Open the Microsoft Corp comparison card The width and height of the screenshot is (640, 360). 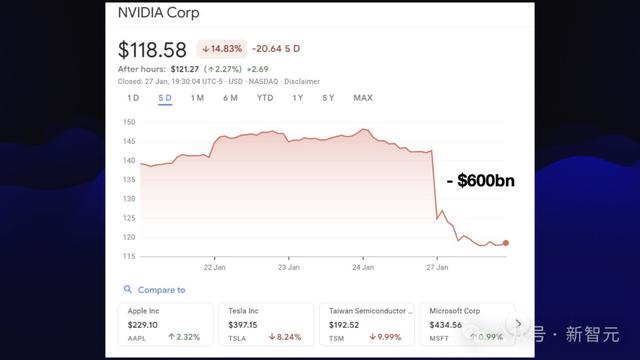[467, 324]
